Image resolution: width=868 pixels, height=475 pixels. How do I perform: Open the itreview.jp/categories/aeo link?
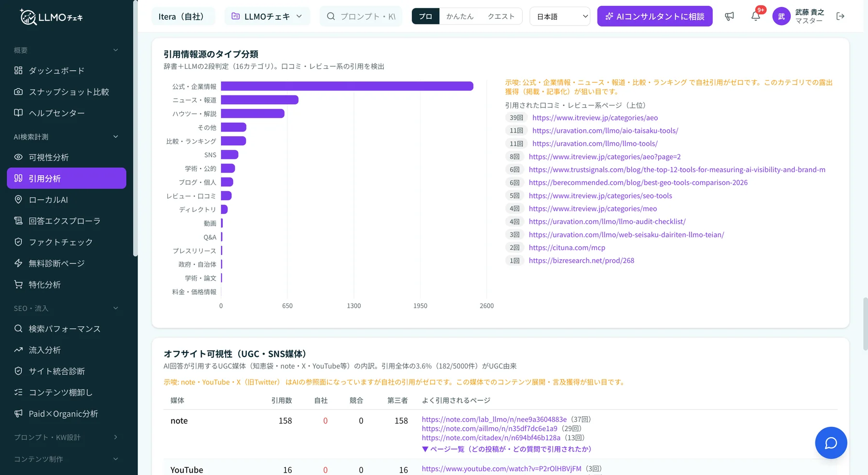(x=595, y=118)
